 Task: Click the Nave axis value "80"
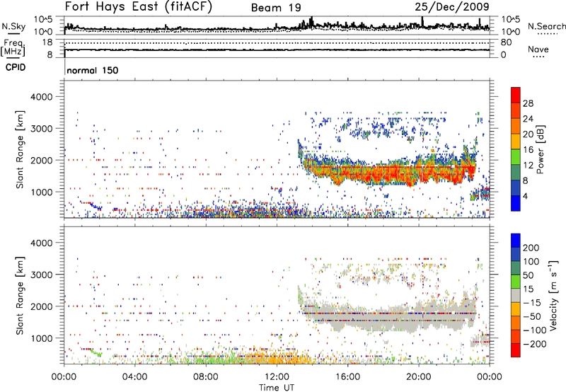click(506, 42)
